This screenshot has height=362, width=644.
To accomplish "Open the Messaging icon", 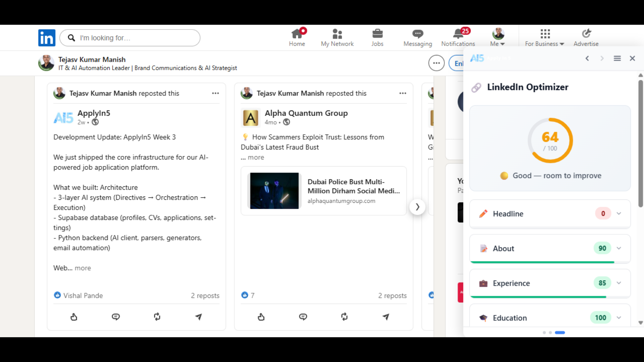I will coord(417,34).
